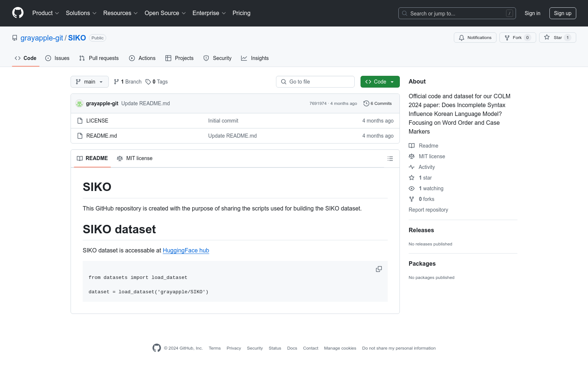The width and height of the screenshot is (588, 368).
Task: Open the green Code dropdown
Action: 380,82
